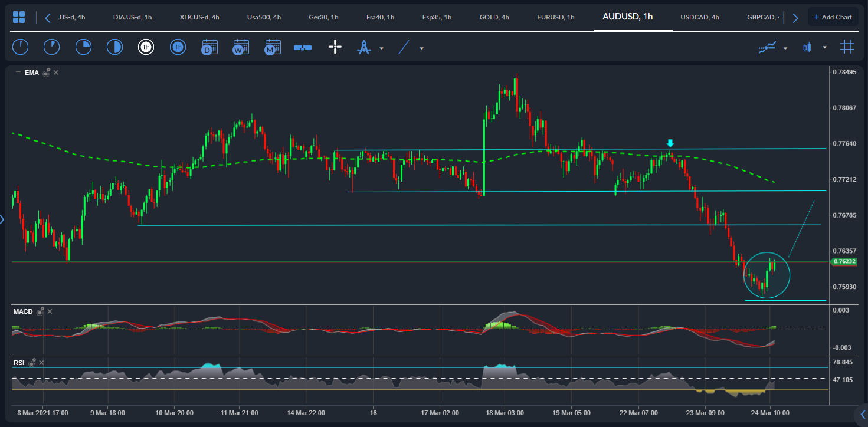Open the chart layout grid menu
The image size is (868, 427).
(19, 17)
